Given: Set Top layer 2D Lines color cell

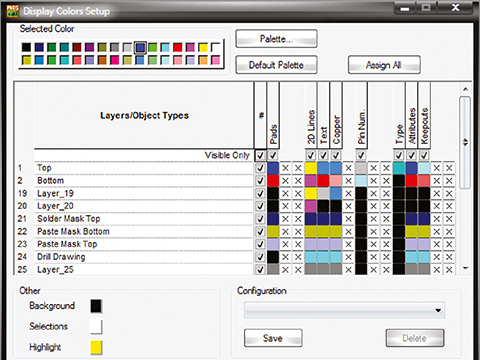Looking at the screenshot, I should pos(311,168).
